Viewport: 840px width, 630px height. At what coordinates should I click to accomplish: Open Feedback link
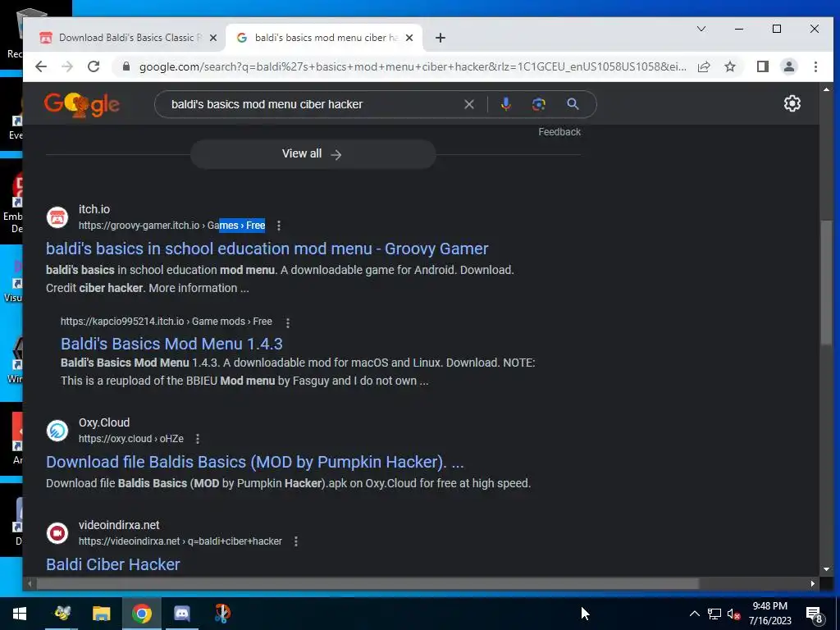(559, 132)
